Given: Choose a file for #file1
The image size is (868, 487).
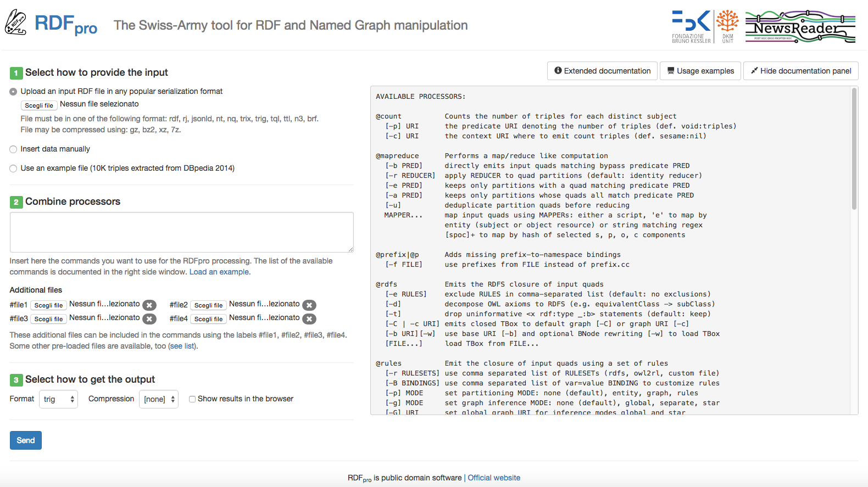Looking at the screenshot, I should point(48,305).
